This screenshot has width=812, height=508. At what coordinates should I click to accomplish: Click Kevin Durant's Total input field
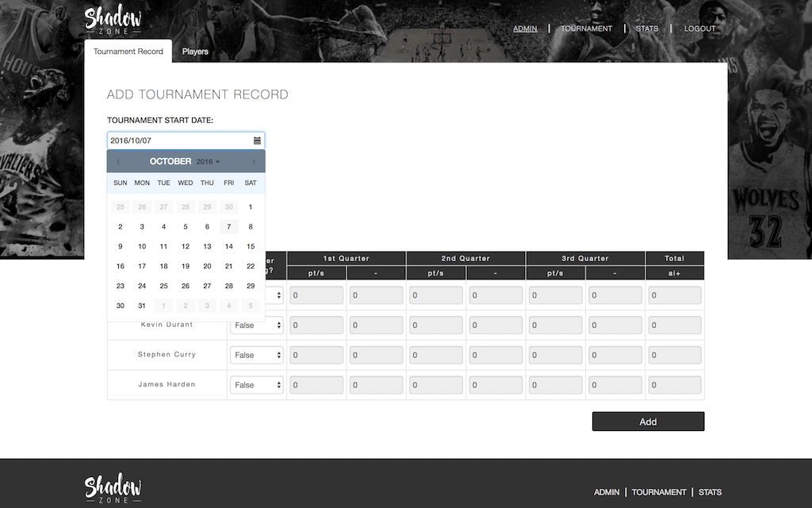pos(675,325)
